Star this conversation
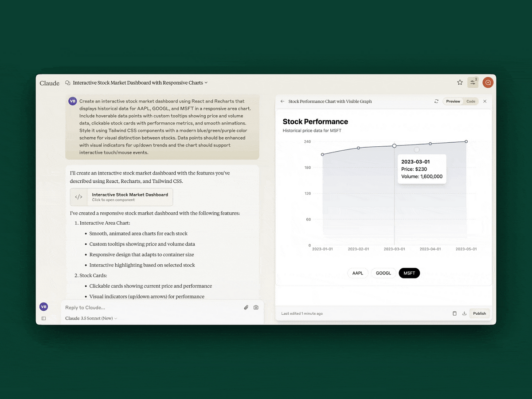 tap(460, 82)
